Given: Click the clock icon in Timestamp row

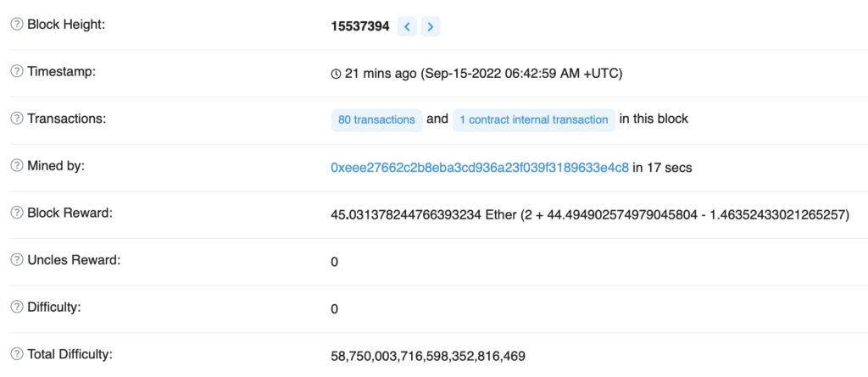Looking at the screenshot, I should click(336, 75).
